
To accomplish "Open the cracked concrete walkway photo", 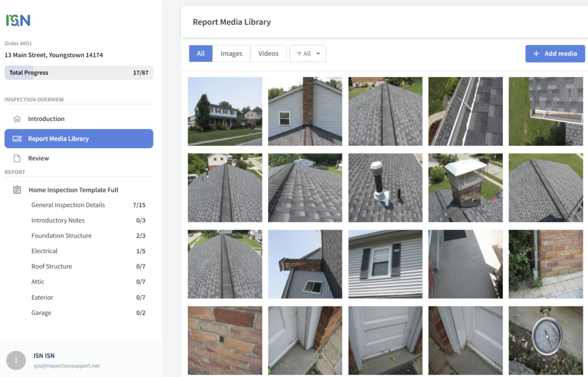I will click(x=465, y=264).
